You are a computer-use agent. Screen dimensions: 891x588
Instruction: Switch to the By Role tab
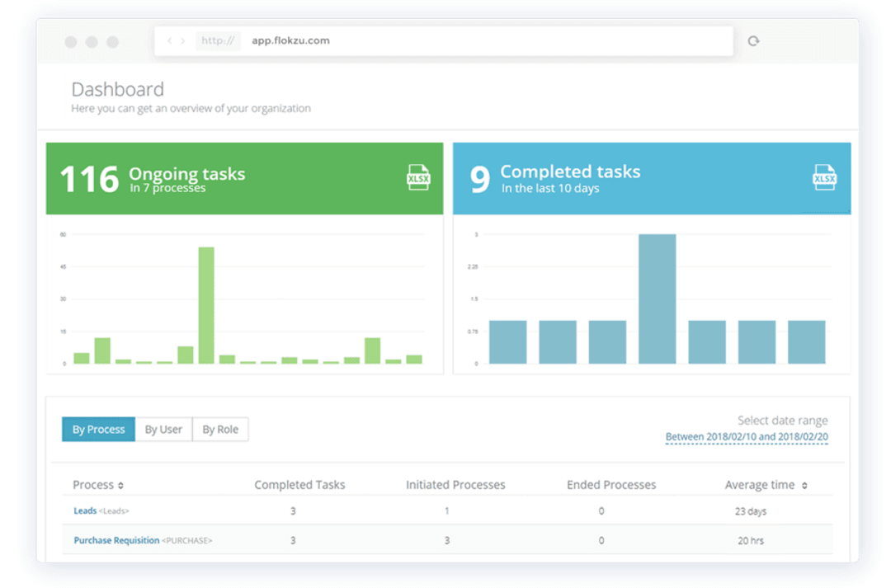220,429
